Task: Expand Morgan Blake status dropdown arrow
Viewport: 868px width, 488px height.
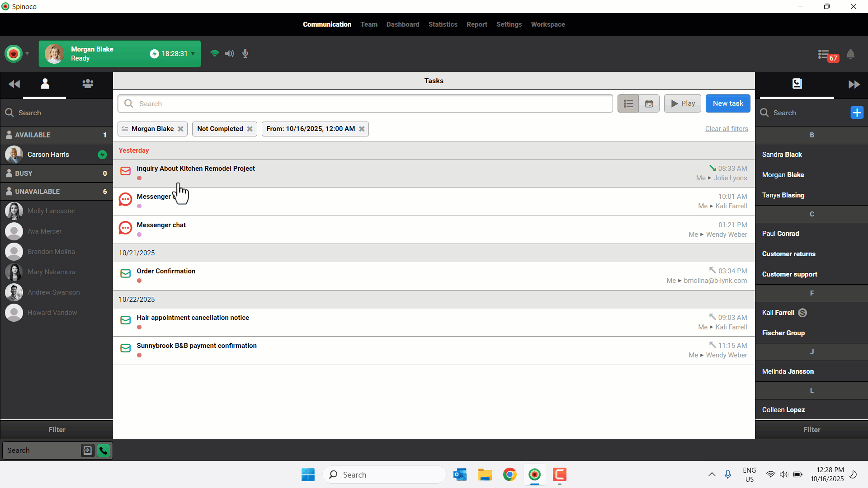Action: tap(193, 54)
